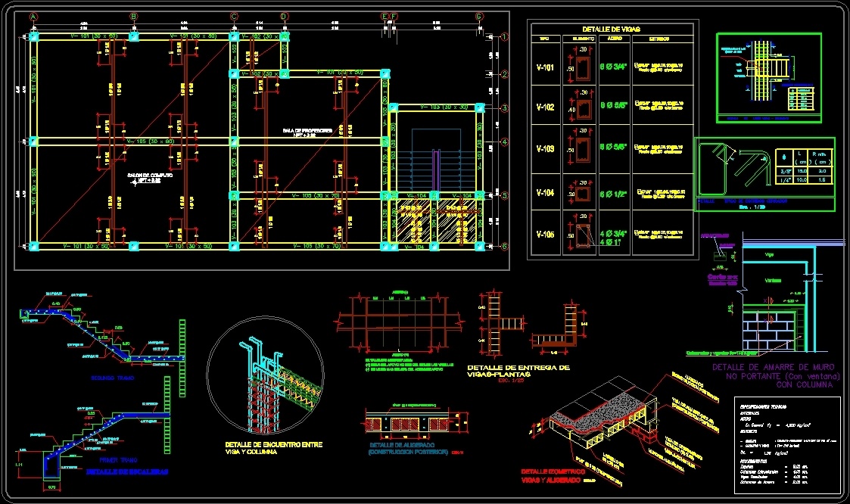Click the SALA DE PROFESORES room label
This screenshot has width=850, height=504.
coord(307,130)
